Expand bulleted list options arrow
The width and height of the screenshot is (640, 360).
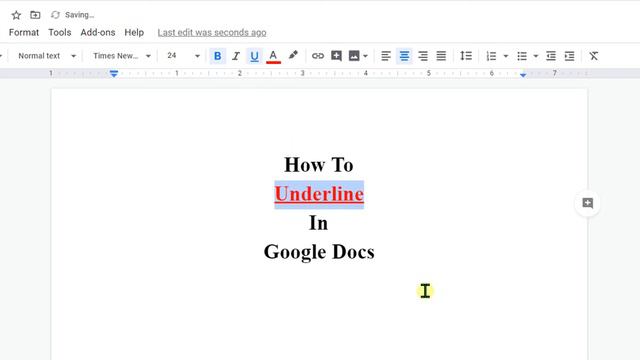click(536, 56)
